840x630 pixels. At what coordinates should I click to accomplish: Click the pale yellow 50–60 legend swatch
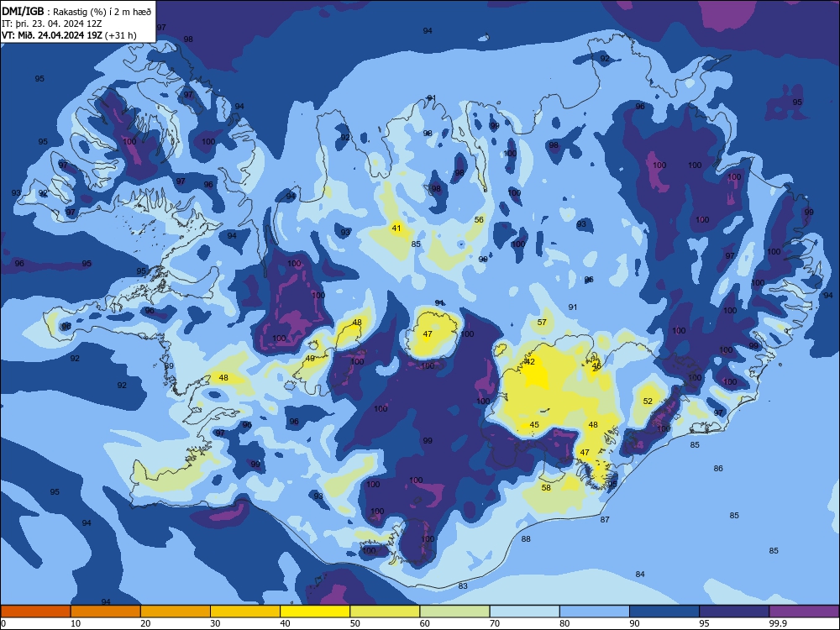[x=385, y=612]
